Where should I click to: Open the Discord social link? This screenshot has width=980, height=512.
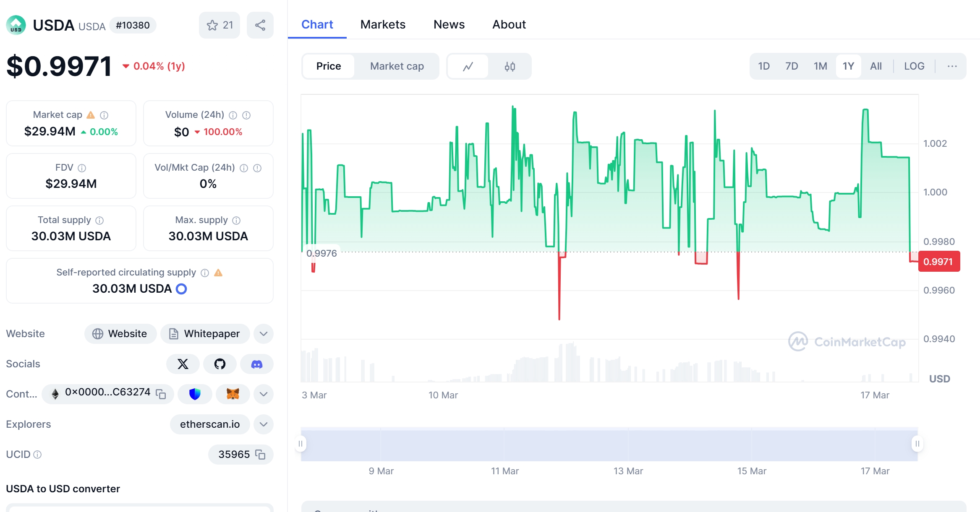coord(257,364)
